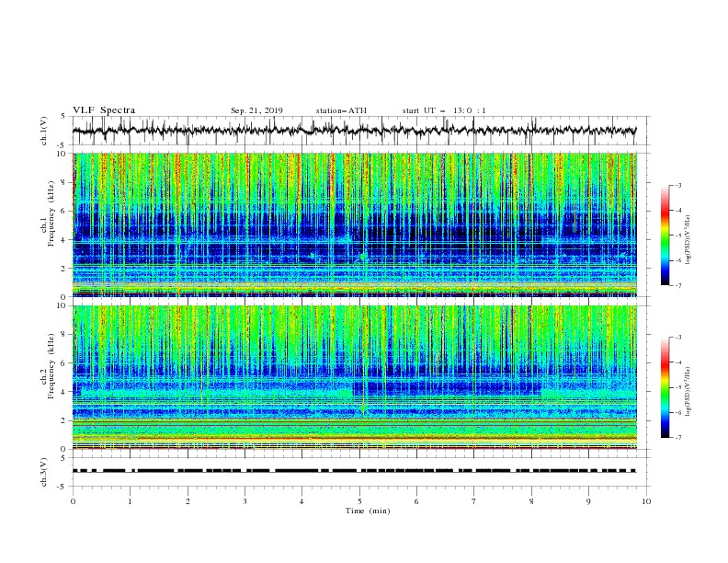Click the "5" tick label on Time axis
Image resolution: width=728 pixels, height=563 pixels.
point(359,501)
